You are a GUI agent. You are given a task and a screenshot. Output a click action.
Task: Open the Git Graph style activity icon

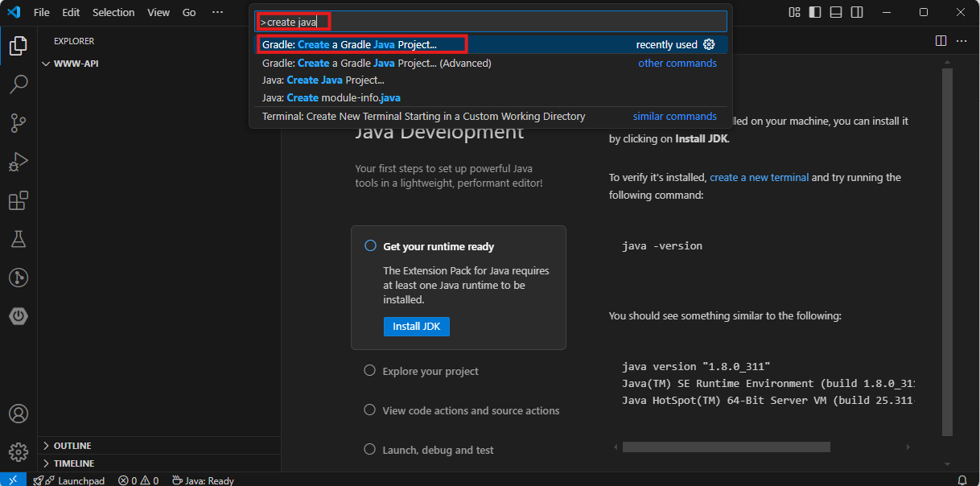click(x=18, y=278)
